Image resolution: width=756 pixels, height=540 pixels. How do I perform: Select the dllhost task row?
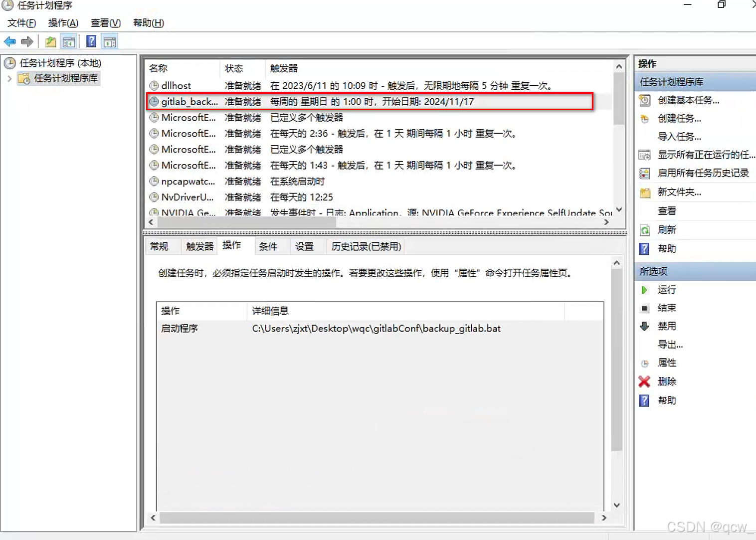click(379, 86)
